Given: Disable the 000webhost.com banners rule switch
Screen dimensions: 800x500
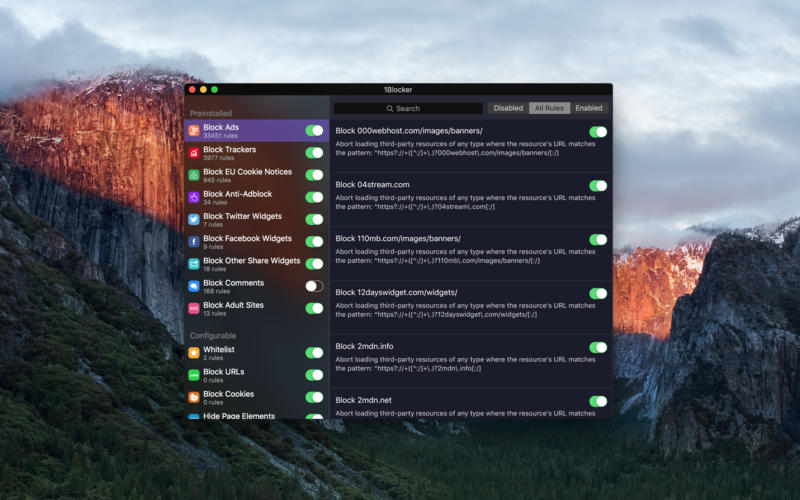Looking at the screenshot, I should click(x=598, y=132).
